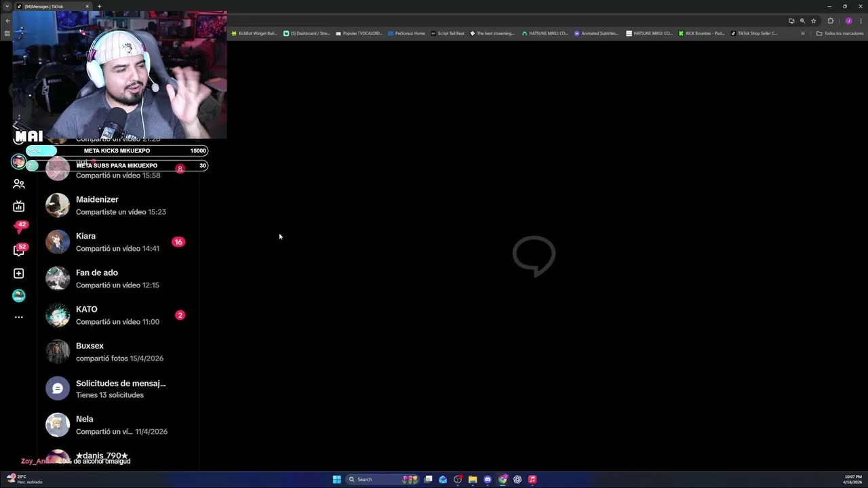The width and height of the screenshot is (868, 488).
Task: Open the browser Extensions puzzle icon
Action: [x=831, y=21]
